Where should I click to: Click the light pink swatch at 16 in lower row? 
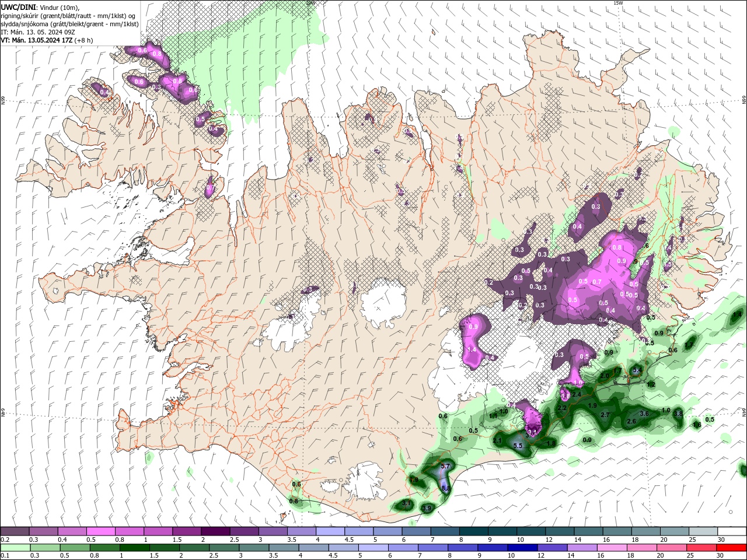[x=611, y=548]
